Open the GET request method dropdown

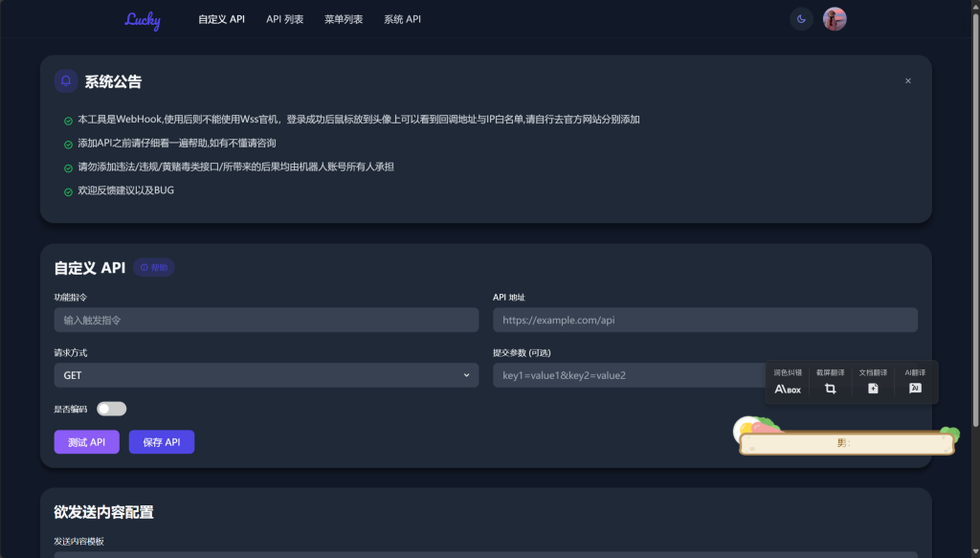click(x=265, y=375)
